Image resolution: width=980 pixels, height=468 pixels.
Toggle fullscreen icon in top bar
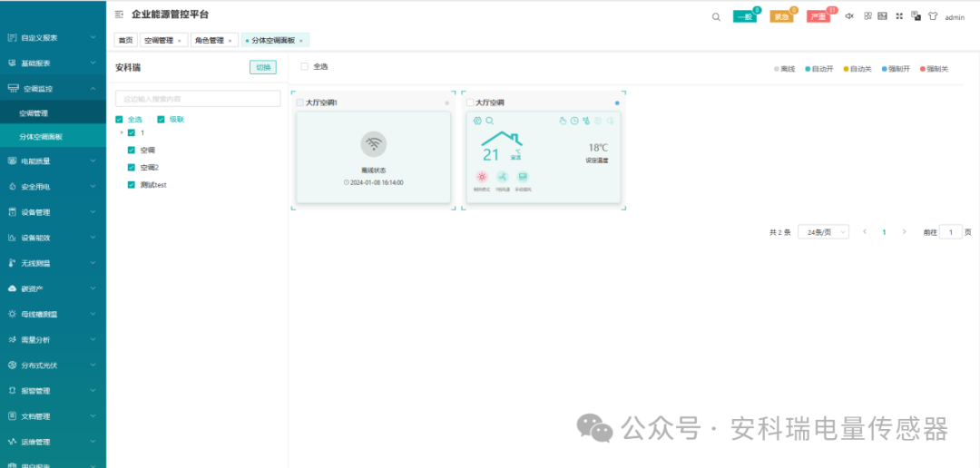pyautogui.click(x=899, y=16)
